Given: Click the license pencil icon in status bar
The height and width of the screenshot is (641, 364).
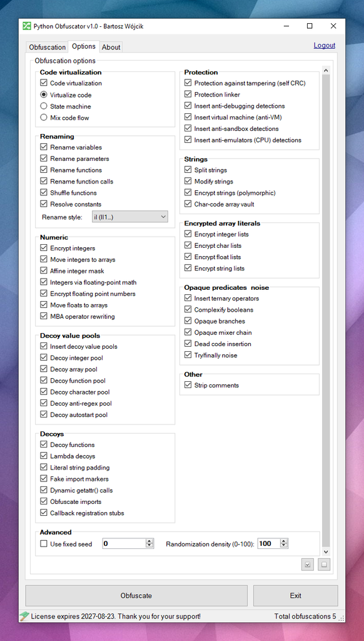Looking at the screenshot, I should click(x=25, y=616).
